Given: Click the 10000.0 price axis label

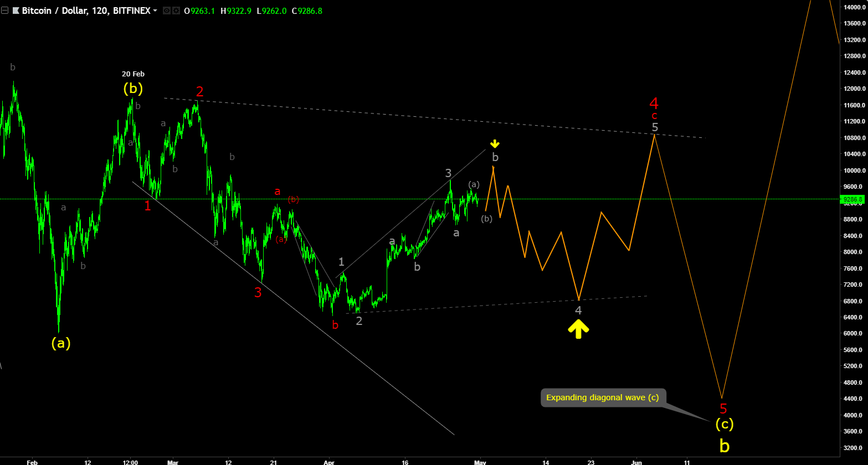Looking at the screenshot, I should point(854,170).
